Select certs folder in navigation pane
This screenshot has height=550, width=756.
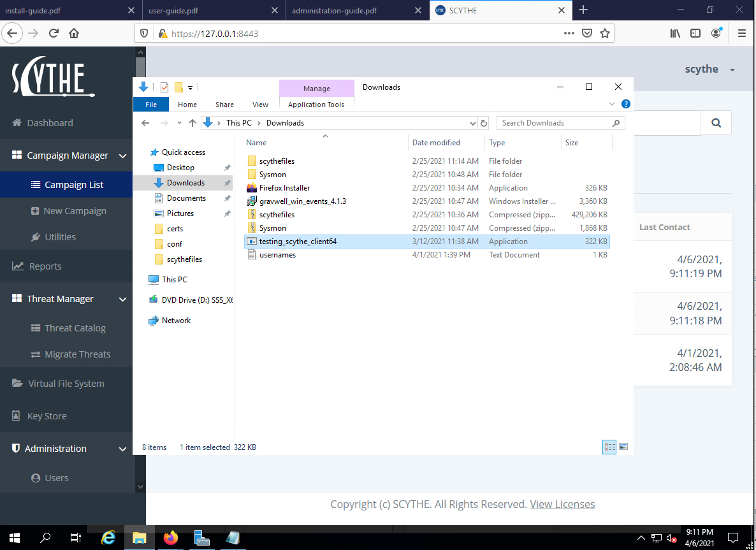tap(175, 229)
